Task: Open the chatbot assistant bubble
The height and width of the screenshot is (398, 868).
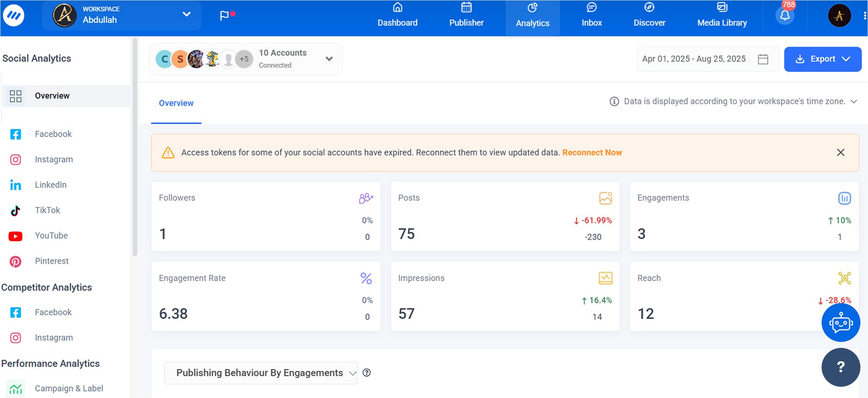Action: pyautogui.click(x=841, y=322)
